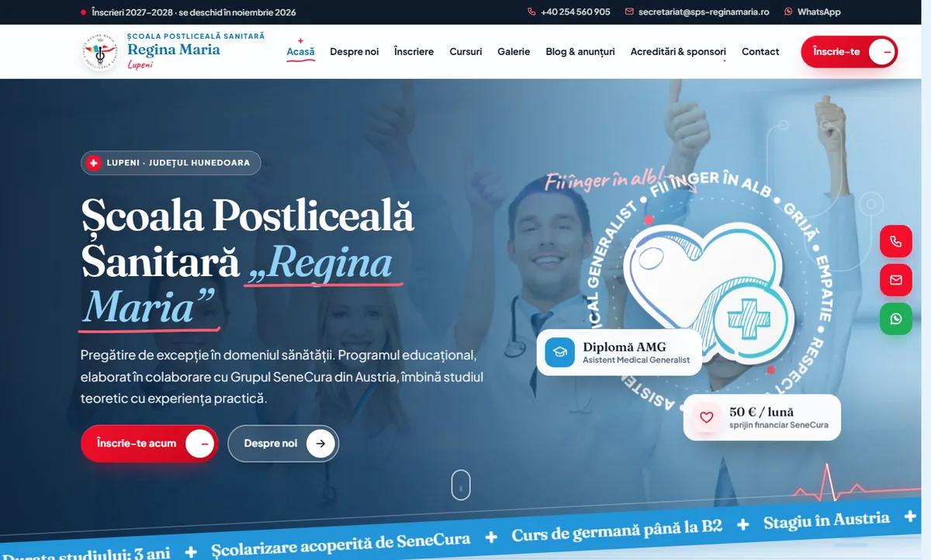
Task: Click the floating red phone icon
Action: coord(896,241)
